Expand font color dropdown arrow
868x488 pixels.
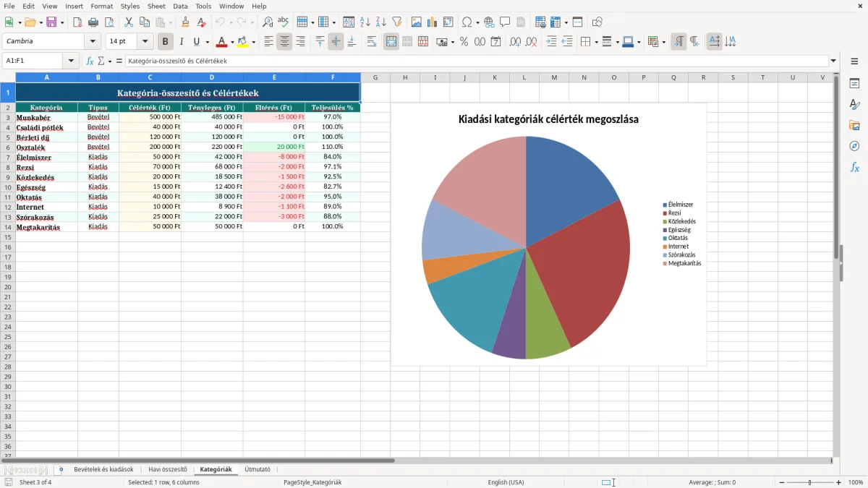click(x=232, y=42)
